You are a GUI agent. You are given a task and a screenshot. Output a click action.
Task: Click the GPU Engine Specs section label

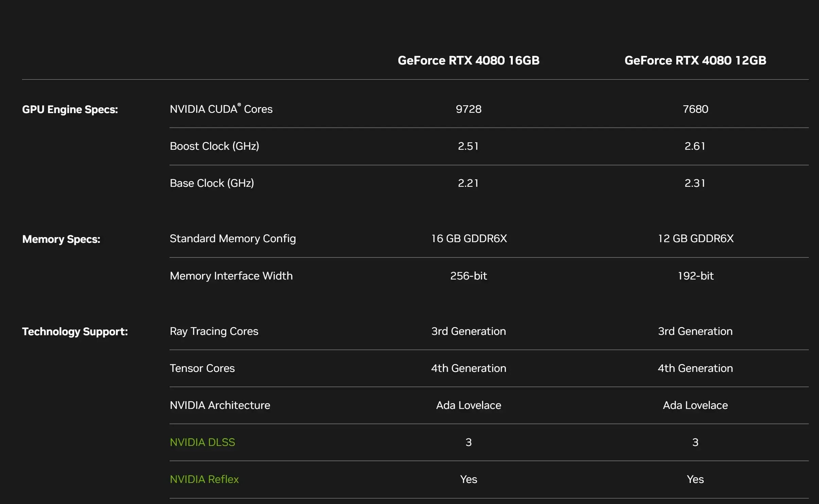69,109
